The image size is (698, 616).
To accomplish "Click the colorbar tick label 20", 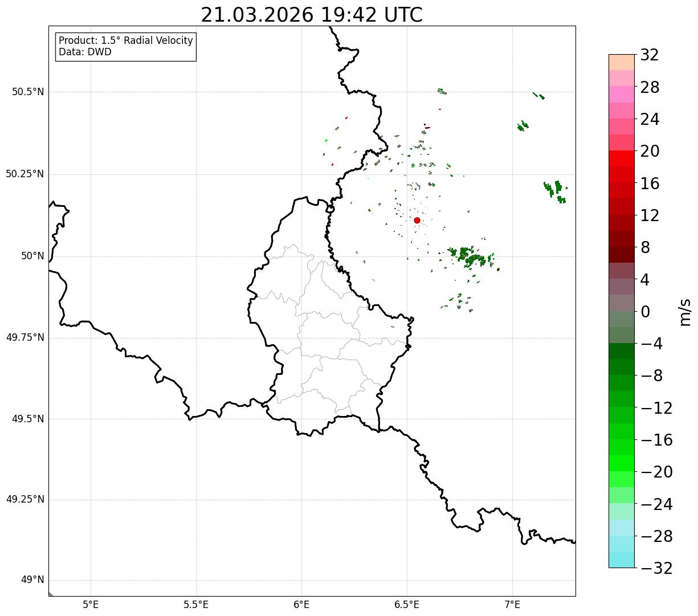I will pyautogui.click(x=650, y=152).
